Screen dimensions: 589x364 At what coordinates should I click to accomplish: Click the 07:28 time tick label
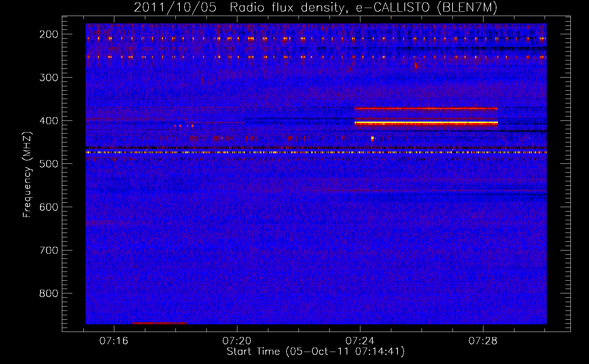click(x=483, y=341)
